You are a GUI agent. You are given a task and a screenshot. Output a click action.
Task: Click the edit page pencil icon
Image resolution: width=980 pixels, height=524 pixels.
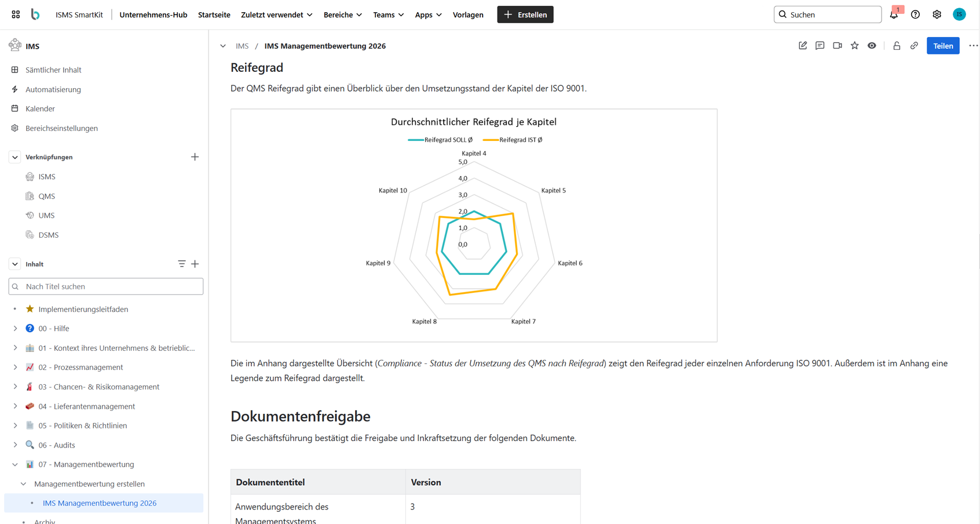(x=802, y=46)
